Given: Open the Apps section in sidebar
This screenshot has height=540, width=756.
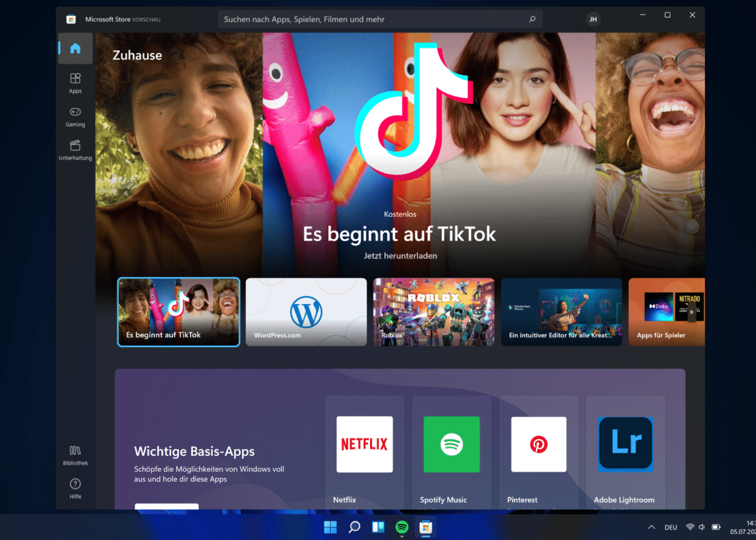Looking at the screenshot, I should [x=75, y=83].
